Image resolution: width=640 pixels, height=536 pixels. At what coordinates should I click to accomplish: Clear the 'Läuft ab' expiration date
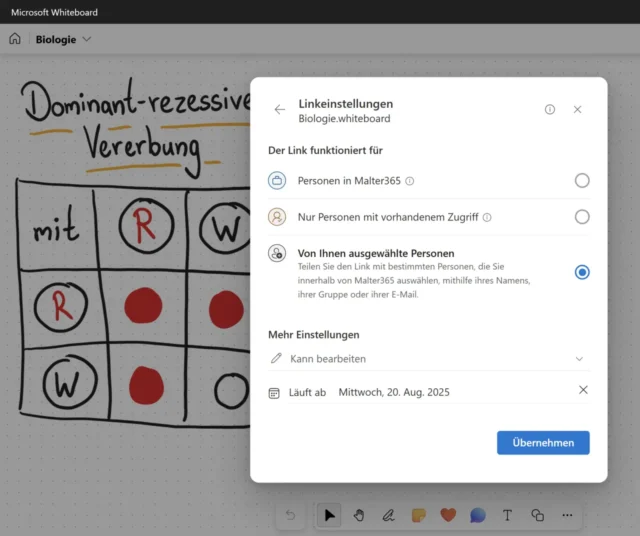(583, 390)
